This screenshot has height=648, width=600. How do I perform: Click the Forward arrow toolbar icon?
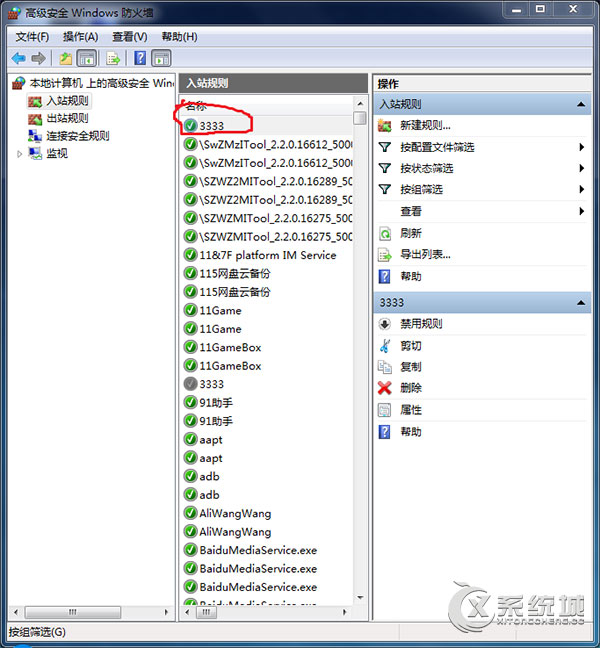pyautogui.click(x=38, y=58)
